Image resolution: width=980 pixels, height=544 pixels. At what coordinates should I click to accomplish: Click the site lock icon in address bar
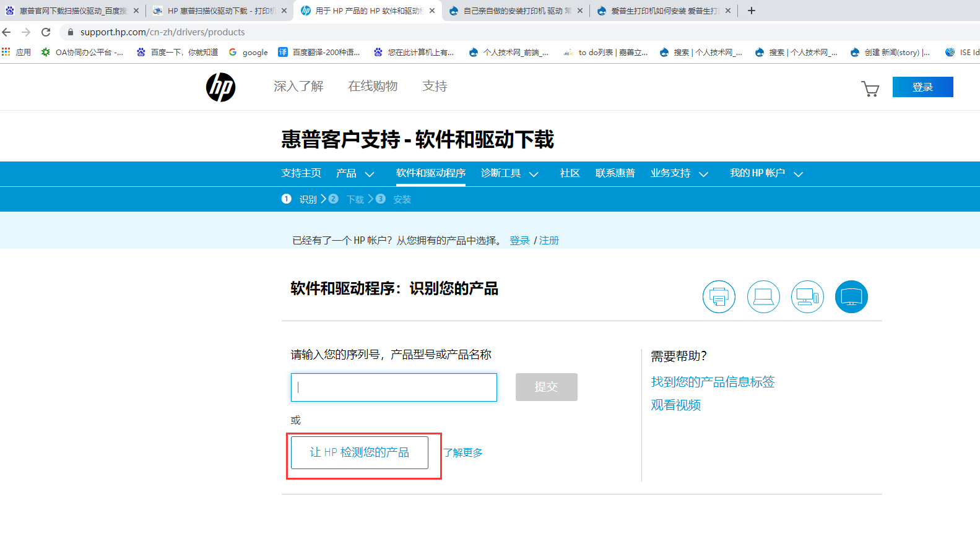click(x=71, y=32)
